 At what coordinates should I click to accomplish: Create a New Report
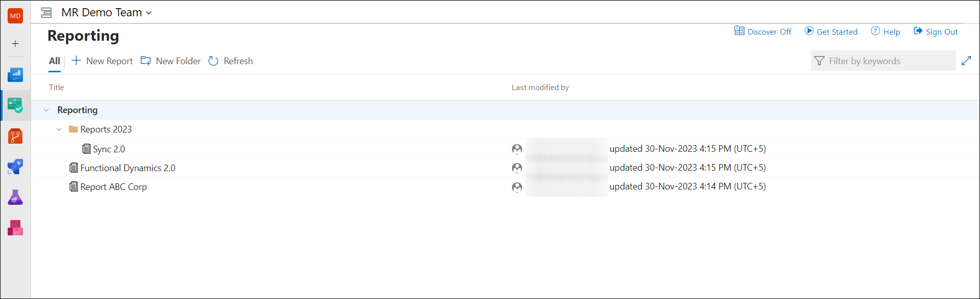pos(102,61)
